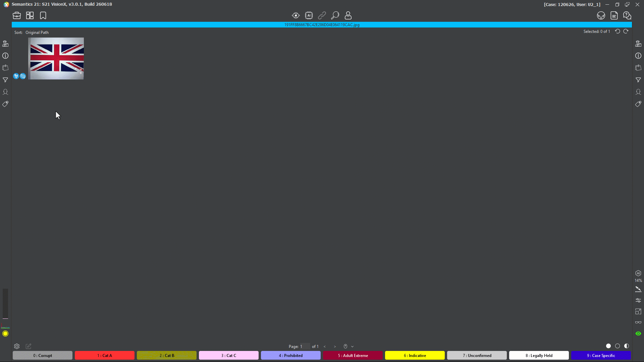Open the face silhouette icon in left sidebar
The width and height of the screenshot is (644, 362).
5,92
